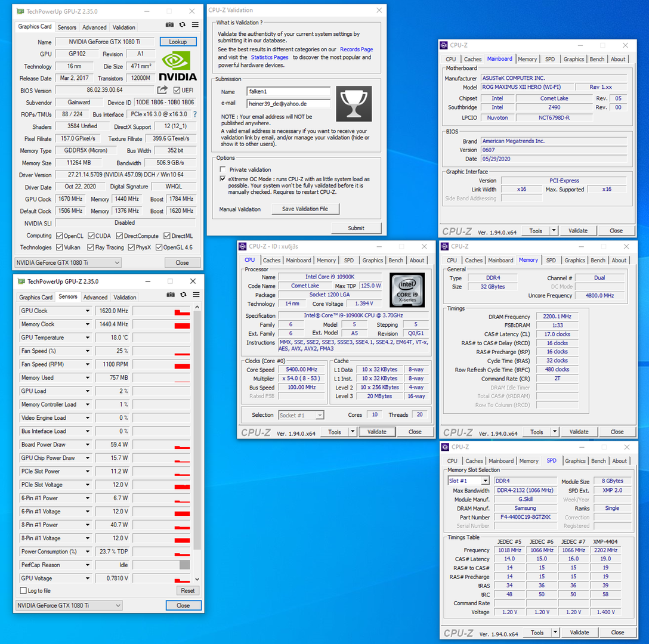
Task: Open GPU selector dropdown in Sensors window
Action: [x=69, y=605]
